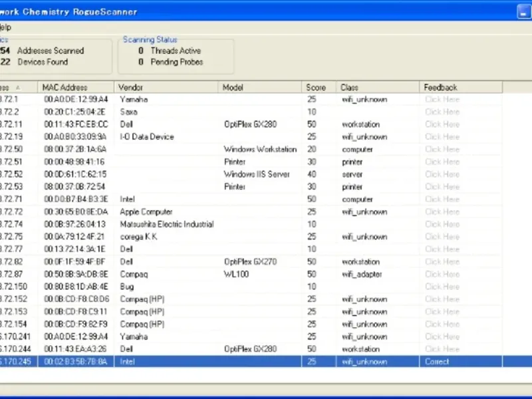The image size is (532, 399).
Task: Click the 'Pending Probes' status label
Action: (x=177, y=62)
